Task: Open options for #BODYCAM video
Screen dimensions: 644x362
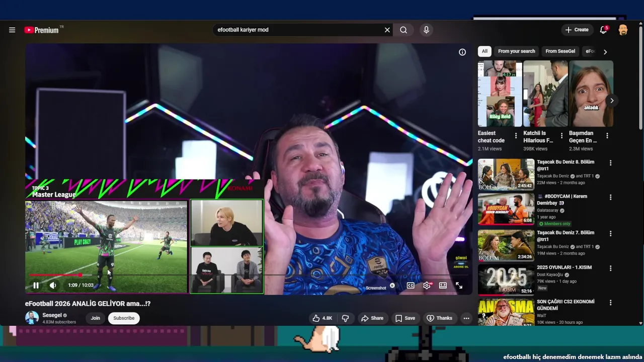Action: point(611,198)
